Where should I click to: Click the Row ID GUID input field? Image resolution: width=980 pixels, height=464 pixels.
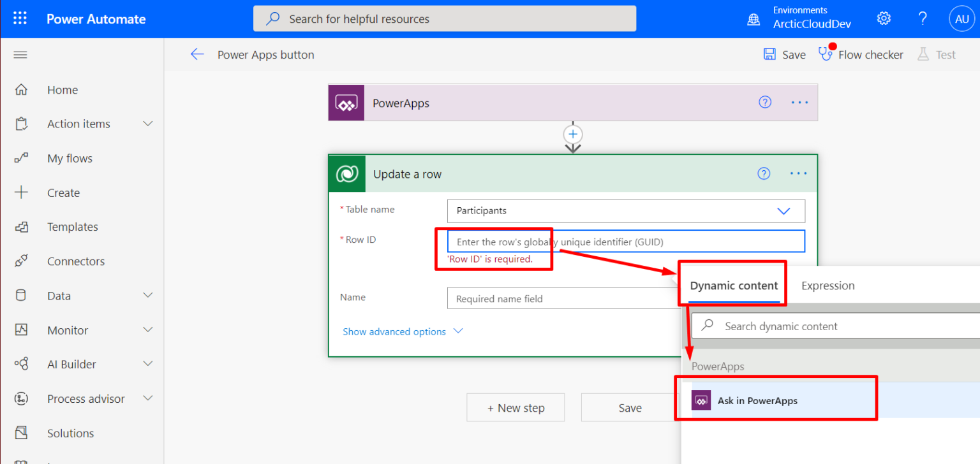[626, 242]
